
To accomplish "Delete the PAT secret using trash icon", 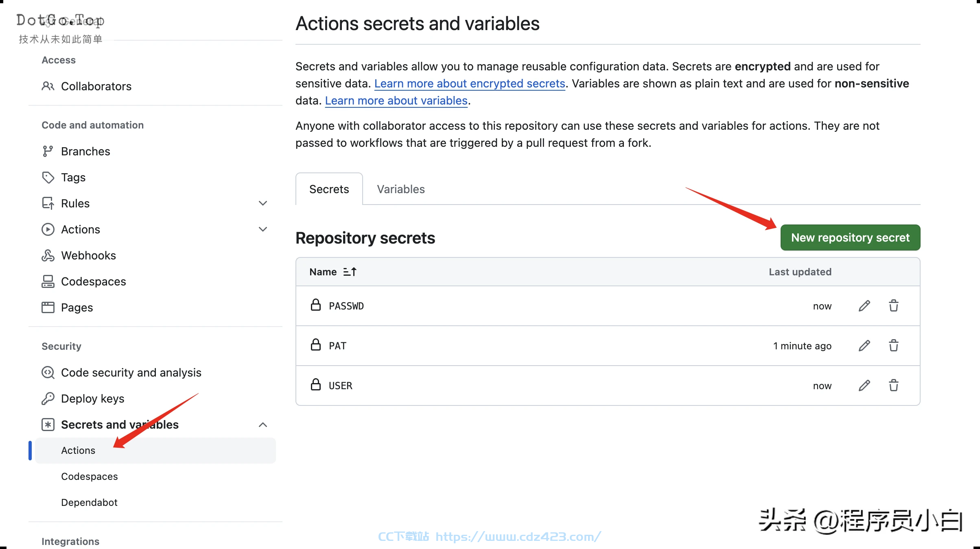I will coord(894,346).
